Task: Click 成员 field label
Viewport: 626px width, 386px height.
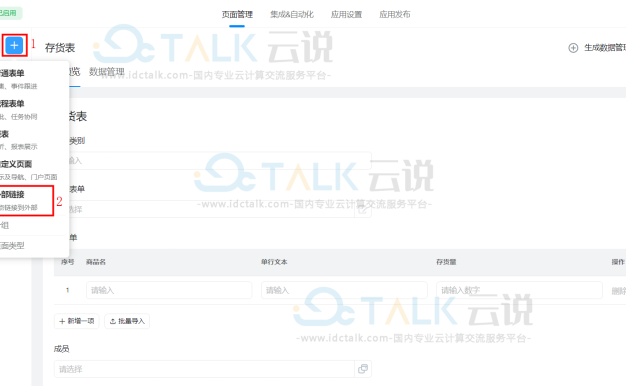Action: point(61,349)
